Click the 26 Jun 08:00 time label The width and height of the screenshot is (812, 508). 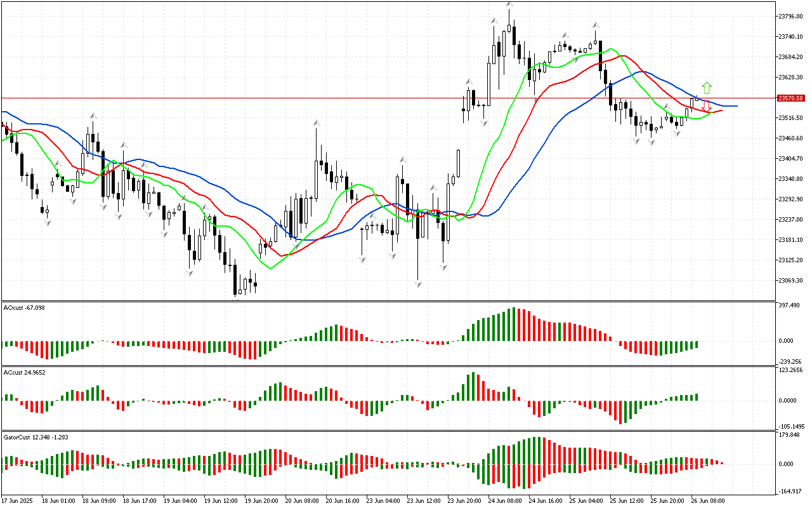(x=707, y=501)
